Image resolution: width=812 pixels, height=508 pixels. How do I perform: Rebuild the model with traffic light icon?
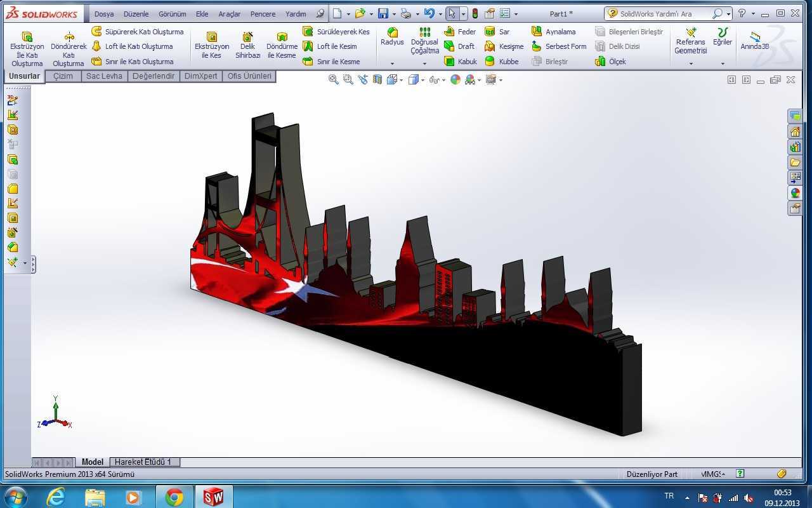tap(475, 13)
